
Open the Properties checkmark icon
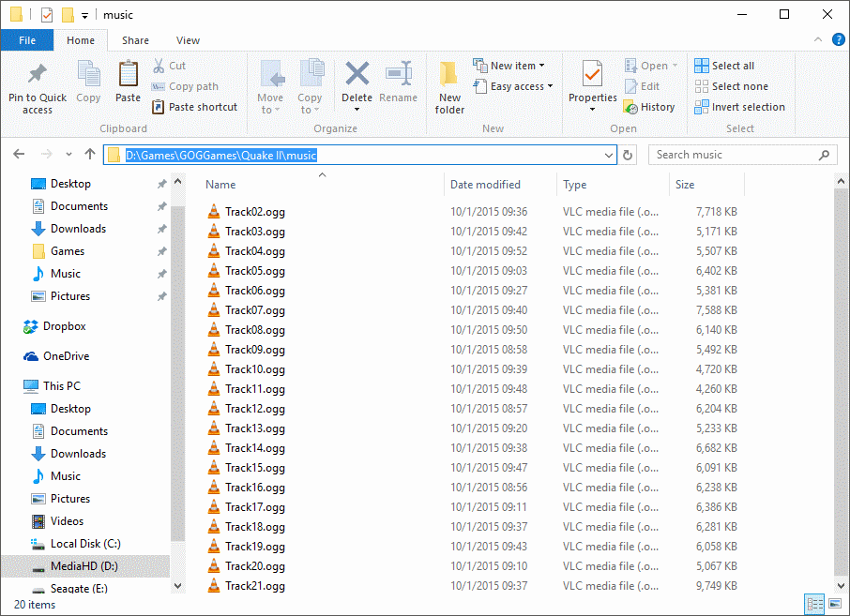click(x=593, y=74)
